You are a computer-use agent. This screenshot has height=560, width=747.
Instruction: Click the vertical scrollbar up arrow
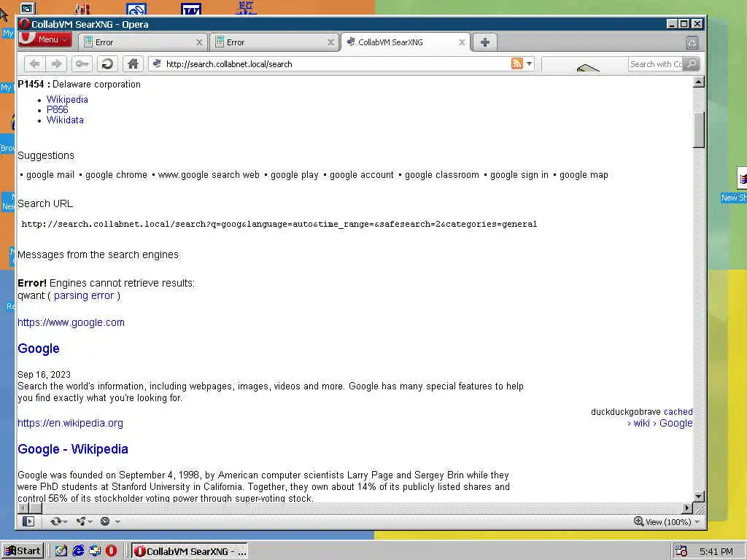tap(698, 82)
